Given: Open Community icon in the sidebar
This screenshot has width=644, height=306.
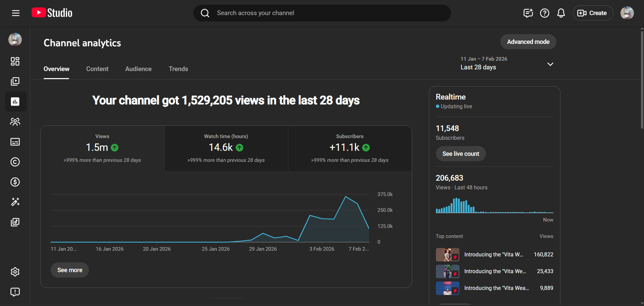Looking at the screenshot, I should coord(15,122).
